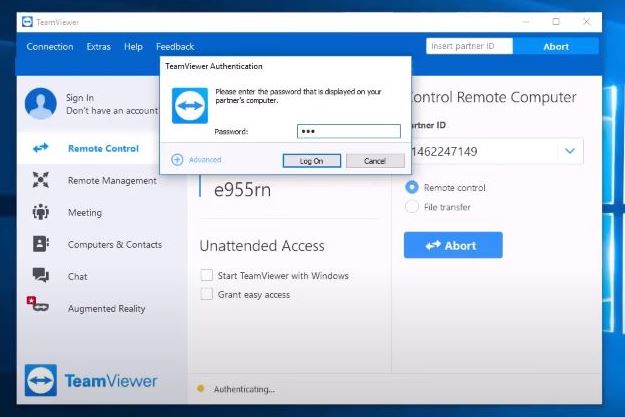Viewport: 625px width, 417px height.
Task: Open the Extras menu
Action: [x=98, y=47]
